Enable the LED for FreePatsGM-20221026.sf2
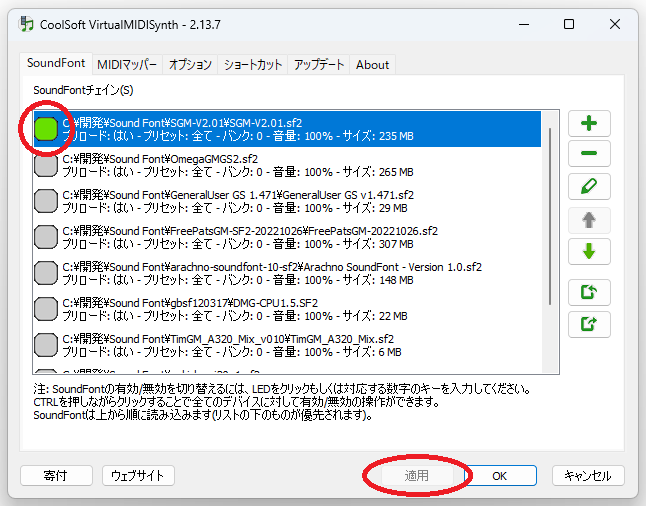 (x=46, y=237)
